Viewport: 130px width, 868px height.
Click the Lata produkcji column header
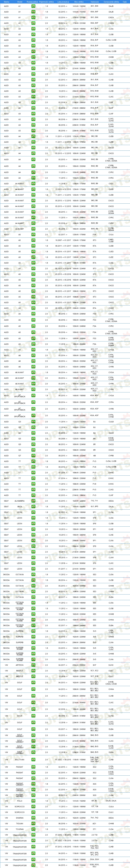pyautogui.click(x=63, y=2)
